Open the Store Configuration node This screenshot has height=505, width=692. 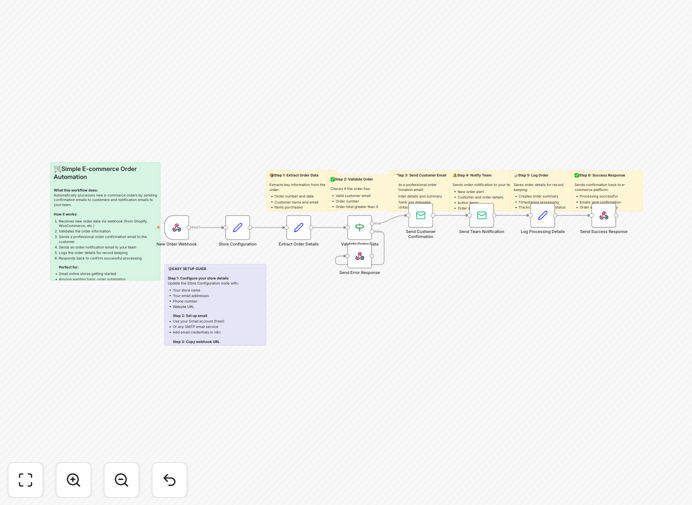pos(237,227)
